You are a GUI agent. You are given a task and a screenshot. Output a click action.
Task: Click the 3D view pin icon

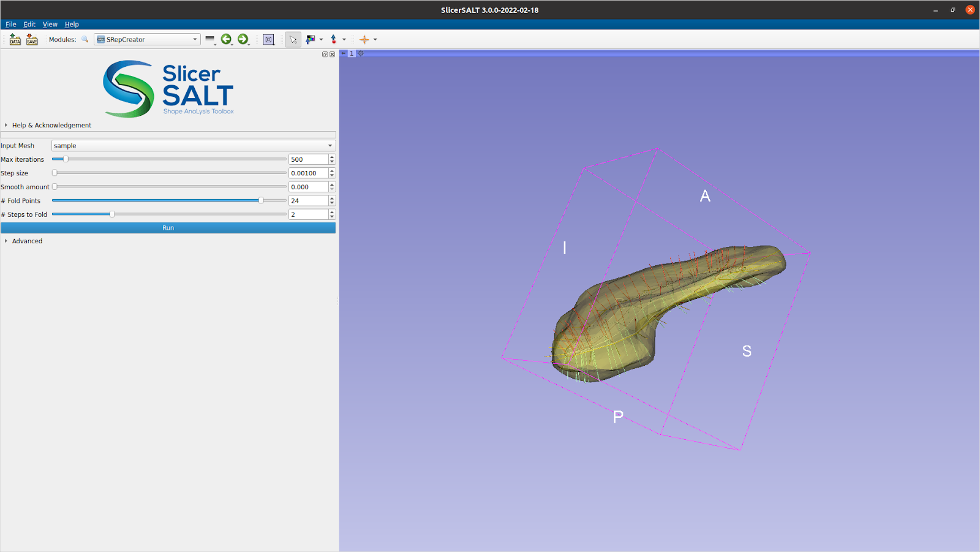pyautogui.click(x=344, y=53)
